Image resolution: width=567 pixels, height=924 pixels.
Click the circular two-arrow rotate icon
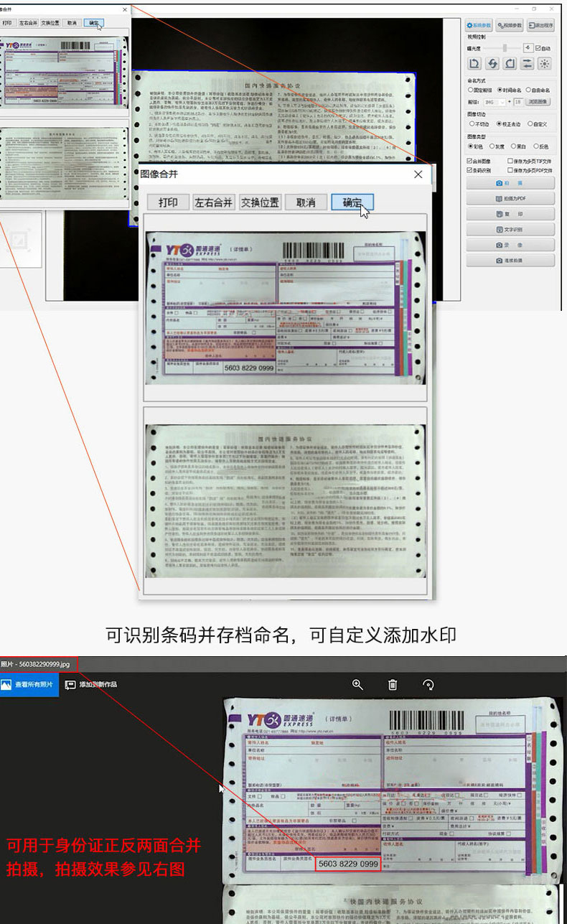tap(492, 63)
